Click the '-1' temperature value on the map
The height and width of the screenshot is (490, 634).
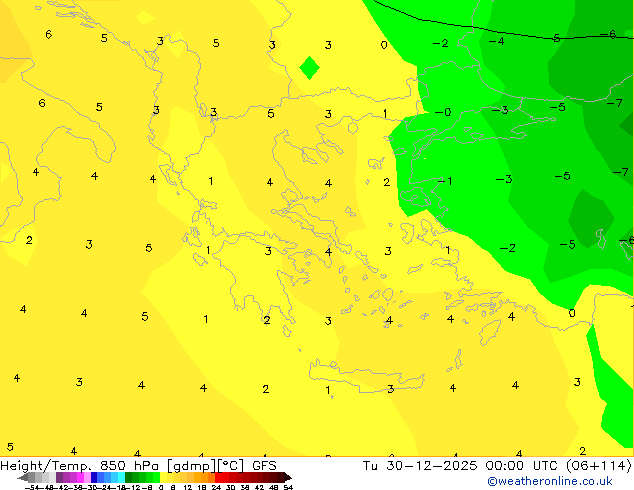click(x=447, y=181)
